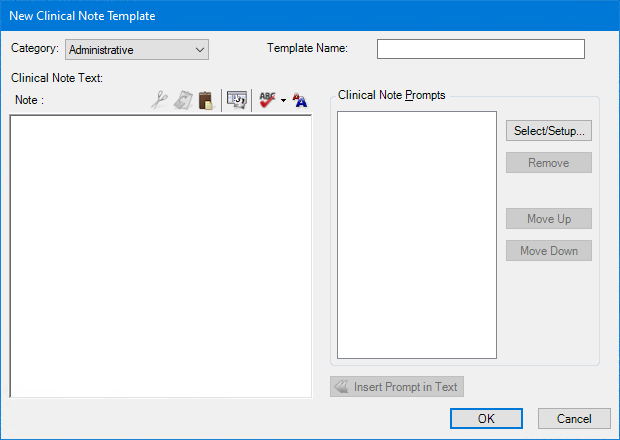Open the spell check dropdown arrow
The height and width of the screenshot is (440, 620).
click(284, 101)
